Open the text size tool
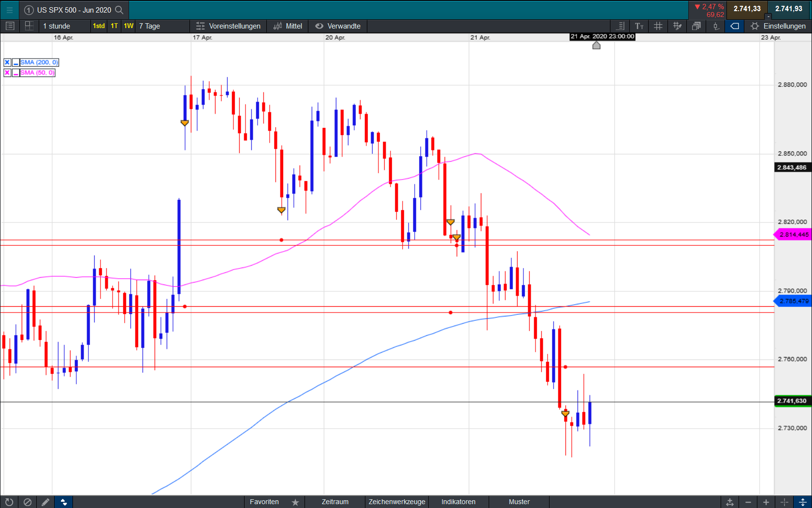 tap(639, 26)
